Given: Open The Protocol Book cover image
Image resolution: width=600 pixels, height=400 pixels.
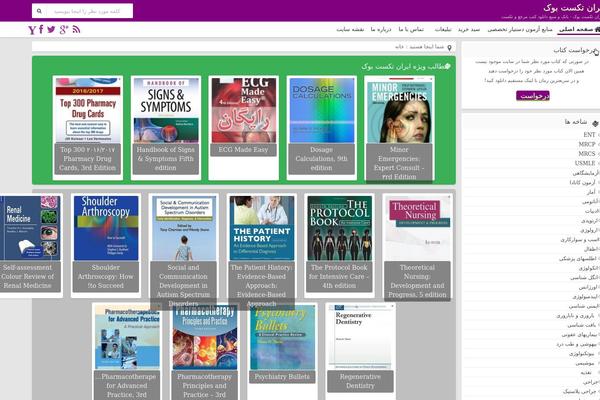Looking at the screenshot, I should click(x=339, y=228).
